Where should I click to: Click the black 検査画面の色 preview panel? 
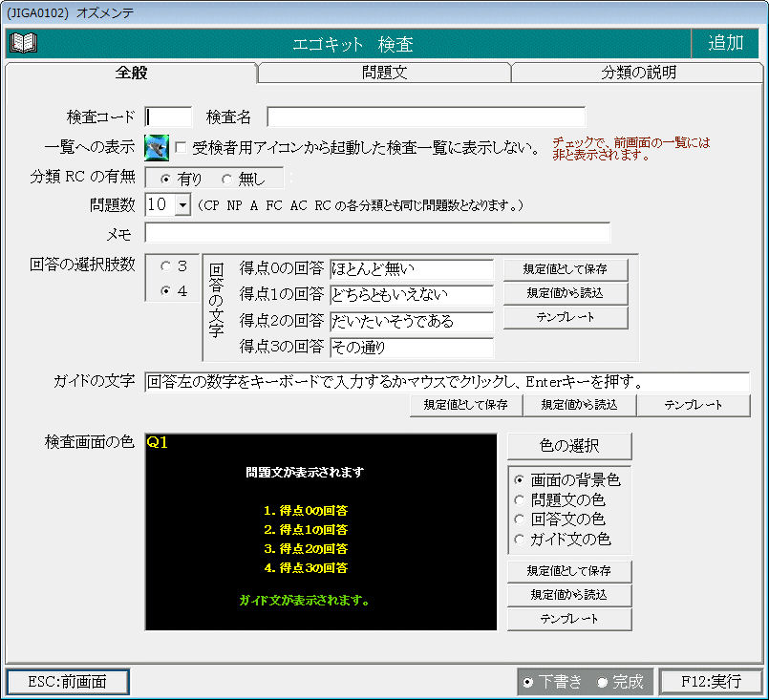(x=321, y=531)
